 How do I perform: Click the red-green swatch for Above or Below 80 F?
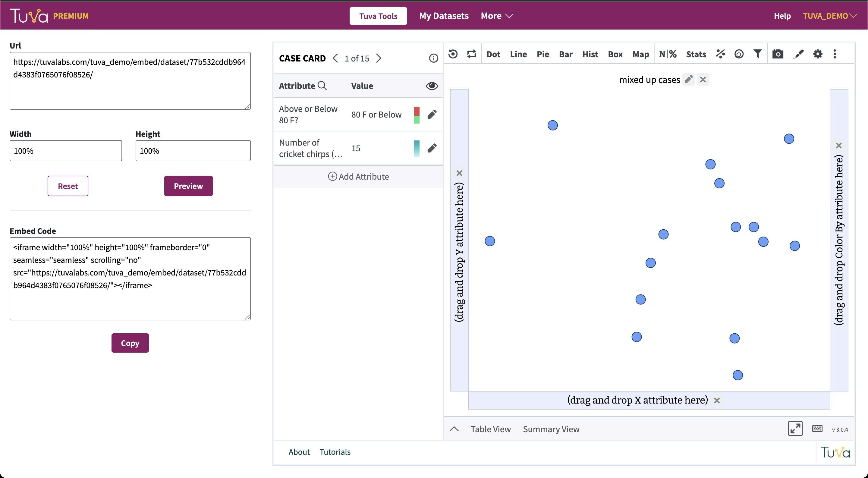coord(417,115)
